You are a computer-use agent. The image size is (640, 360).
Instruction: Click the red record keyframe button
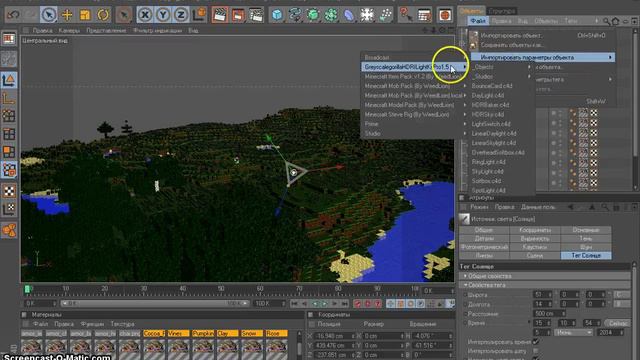(358, 303)
